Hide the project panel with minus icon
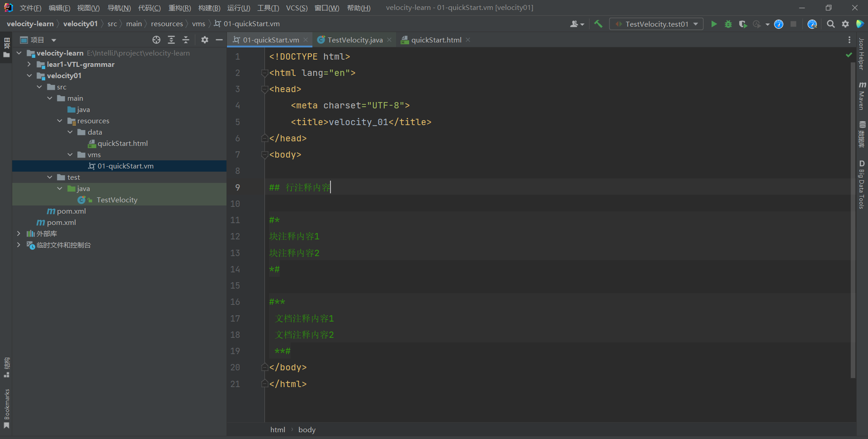The image size is (868, 439). (x=219, y=40)
